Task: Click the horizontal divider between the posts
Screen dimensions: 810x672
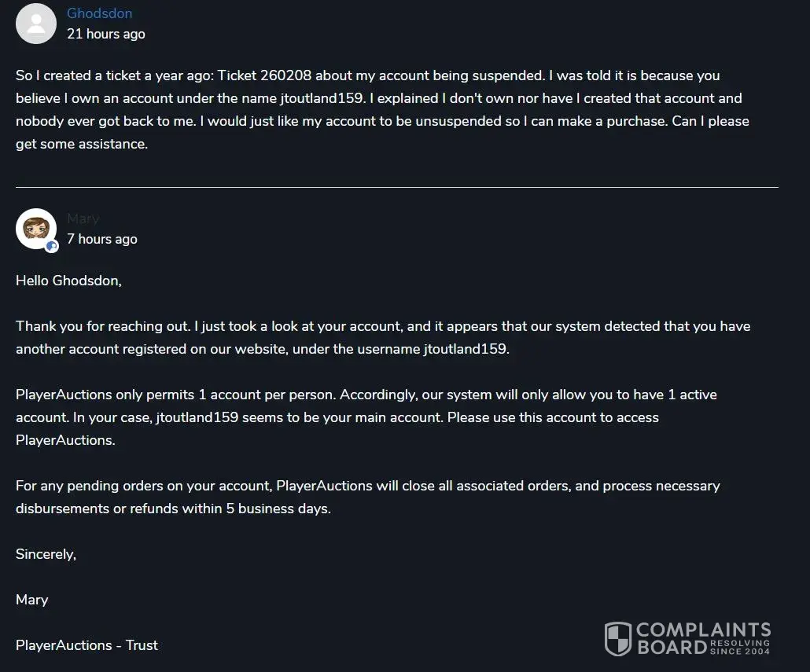Action: pyautogui.click(x=396, y=187)
